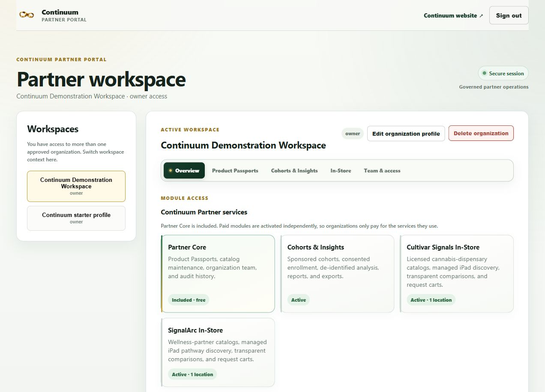The image size is (545, 392).
Task: Click 'Governed partner operations' text
Action: point(494,87)
